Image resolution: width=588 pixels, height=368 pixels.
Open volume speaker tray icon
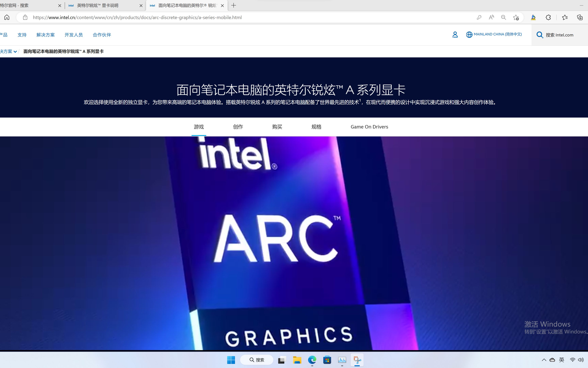[581, 360]
